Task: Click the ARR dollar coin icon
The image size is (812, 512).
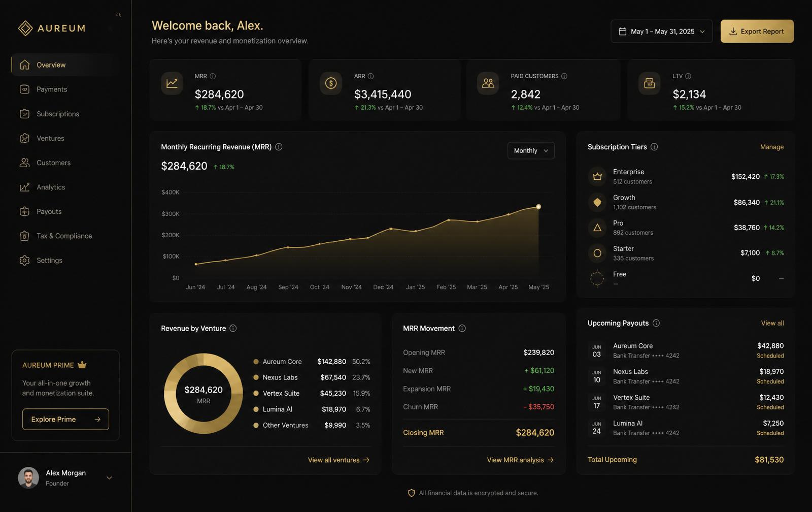Action: tap(331, 83)
